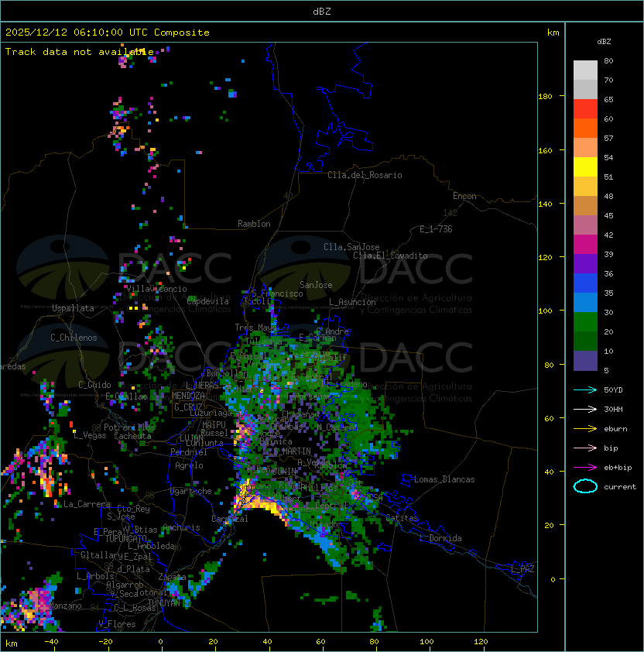Click the 'dBZ' title at top

(x=322, y=11)
